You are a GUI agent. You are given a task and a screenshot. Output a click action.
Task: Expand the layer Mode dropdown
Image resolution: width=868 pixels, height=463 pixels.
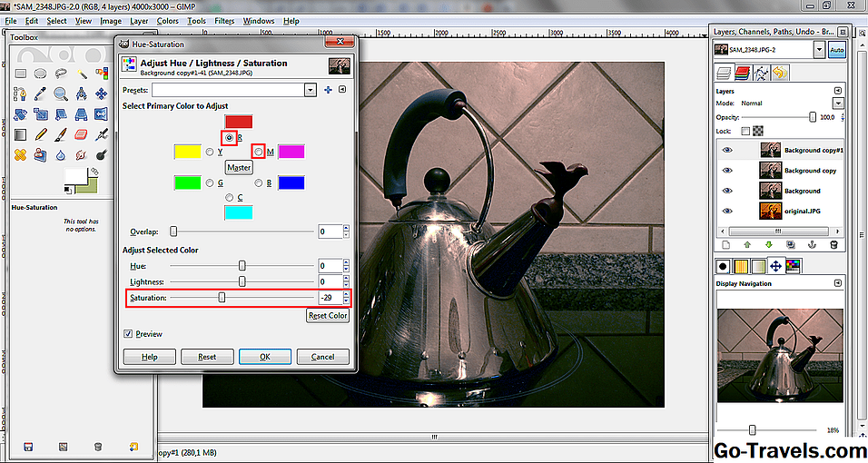(x=838, y=103)
